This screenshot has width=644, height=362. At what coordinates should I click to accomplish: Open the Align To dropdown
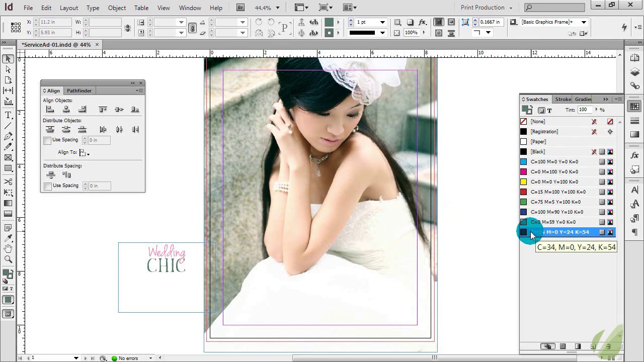(x=84, y=152)
